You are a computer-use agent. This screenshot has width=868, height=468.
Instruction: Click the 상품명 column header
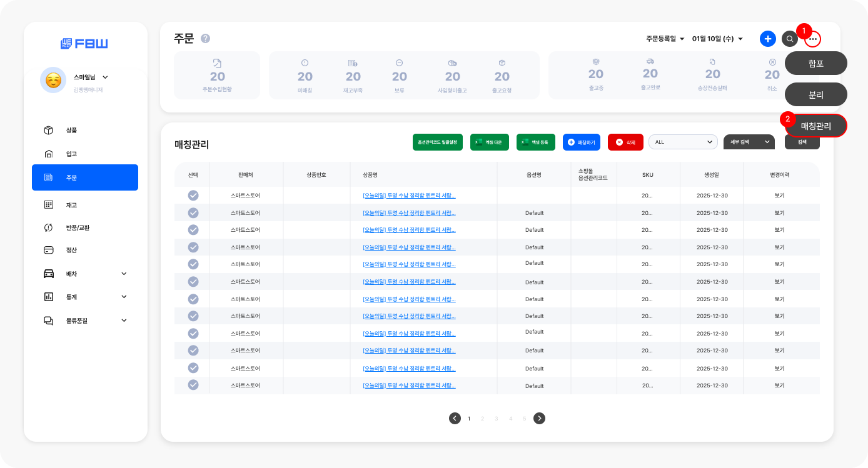[371, 175]
